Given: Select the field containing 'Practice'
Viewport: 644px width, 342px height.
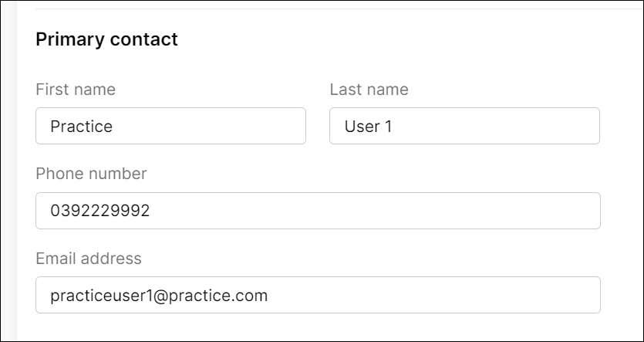Looking at the screenshot, I should 170,126.
